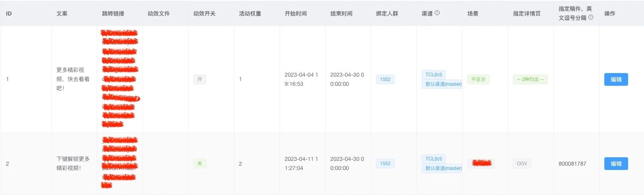Click the ID column header
The image size is (644, 195).
click(x=9, y=14)
